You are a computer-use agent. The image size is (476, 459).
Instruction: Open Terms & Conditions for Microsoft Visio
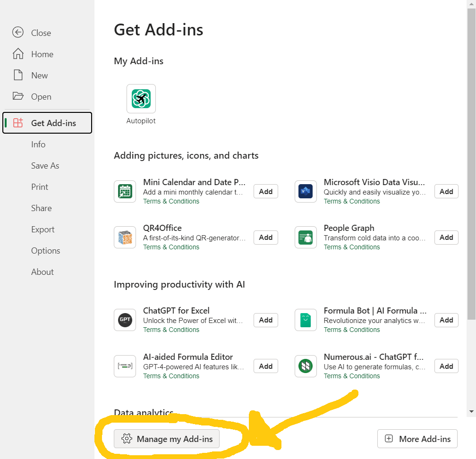[x=352, y=201]
